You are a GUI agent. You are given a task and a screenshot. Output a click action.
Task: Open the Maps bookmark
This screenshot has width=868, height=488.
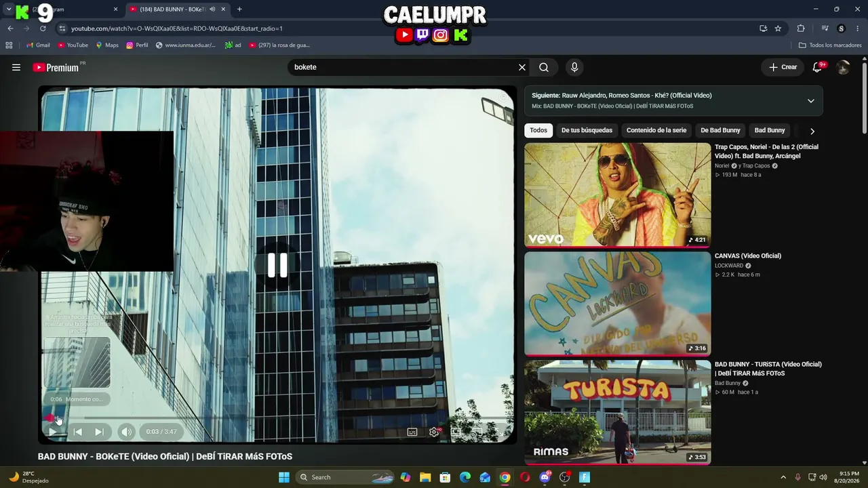click(x=107, y=45)
